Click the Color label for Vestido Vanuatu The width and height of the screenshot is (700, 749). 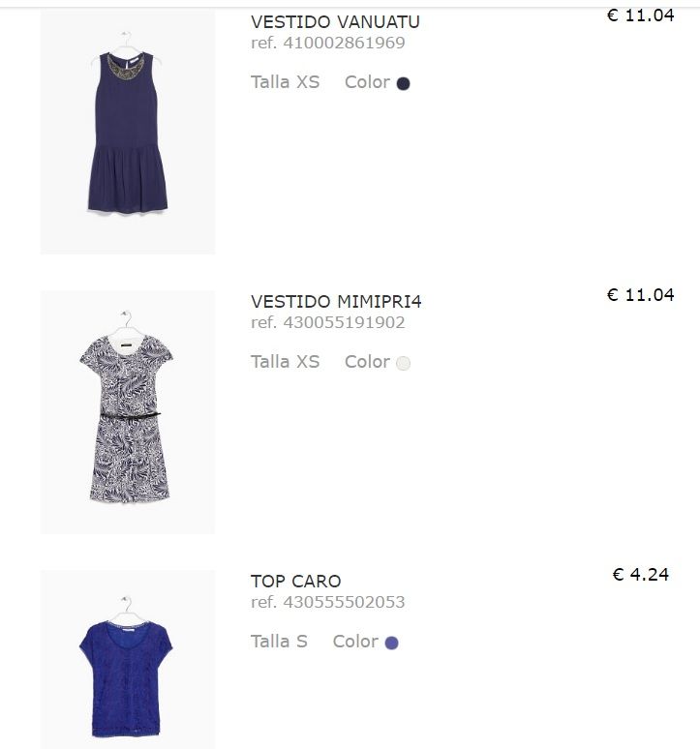click(x=367, y=82)
